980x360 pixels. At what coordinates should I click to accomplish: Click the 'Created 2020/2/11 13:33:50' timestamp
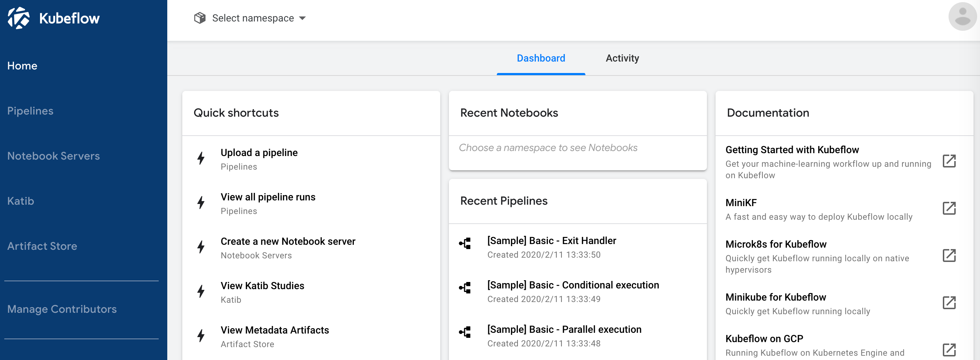(x=544, y=255)
